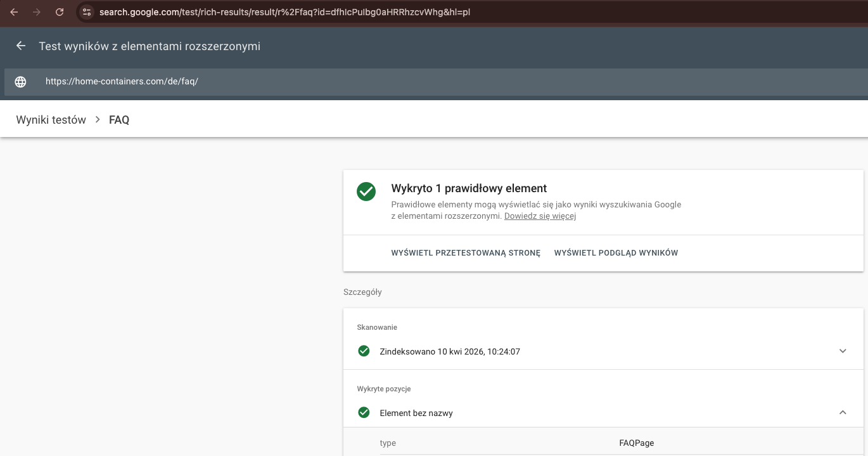
Task: Select the Element bez nazwy label
Action: 416,413
